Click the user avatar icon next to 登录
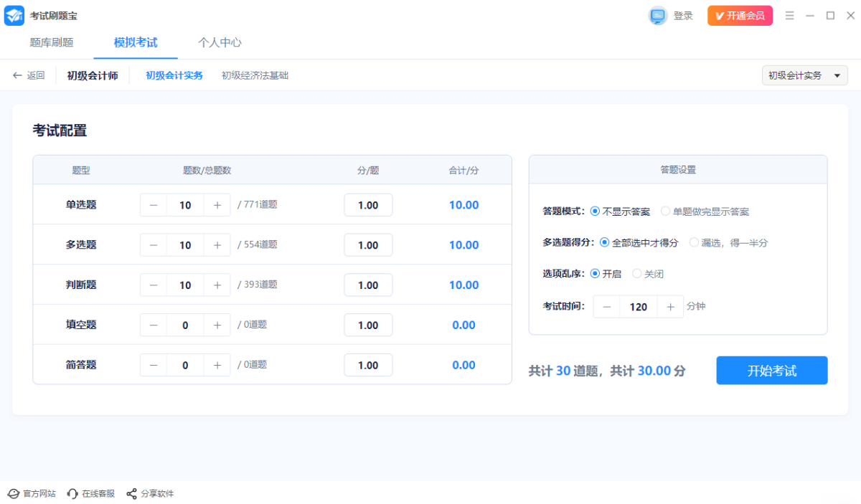The height and width of the screenshot is (504, 861). (x=658, y=16)
